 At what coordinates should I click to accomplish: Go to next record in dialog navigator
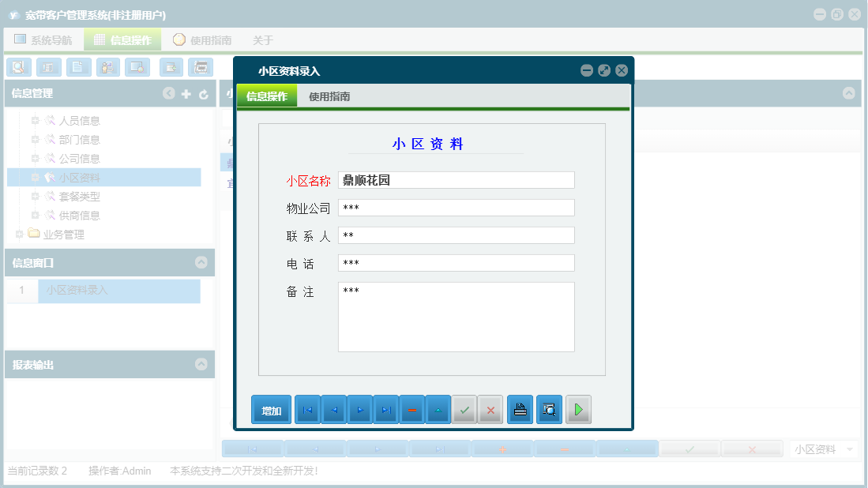tap(360, 410)
